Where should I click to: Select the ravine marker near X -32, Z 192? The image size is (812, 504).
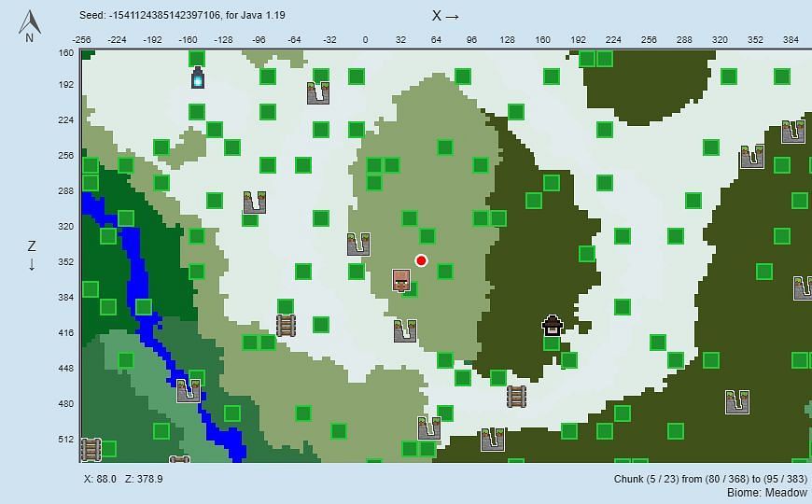coord(318,92)
